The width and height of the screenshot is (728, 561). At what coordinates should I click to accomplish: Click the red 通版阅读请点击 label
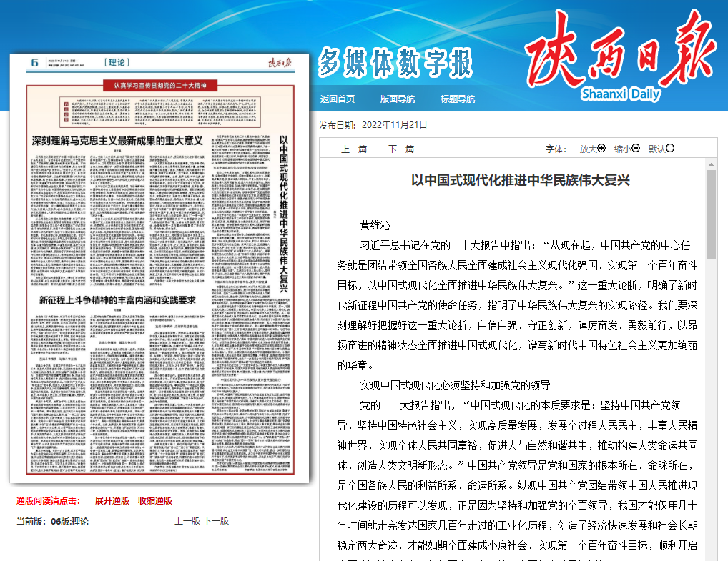tap(49, 501)
